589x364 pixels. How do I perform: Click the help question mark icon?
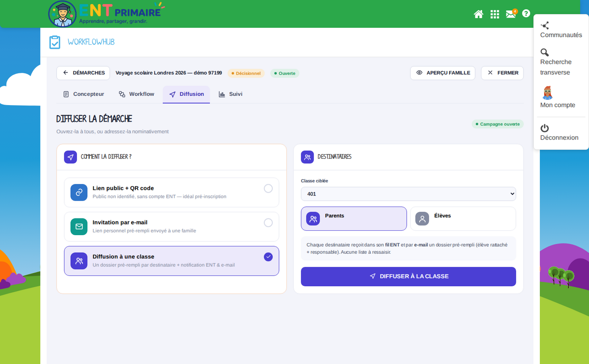click(x=526, y=13)
